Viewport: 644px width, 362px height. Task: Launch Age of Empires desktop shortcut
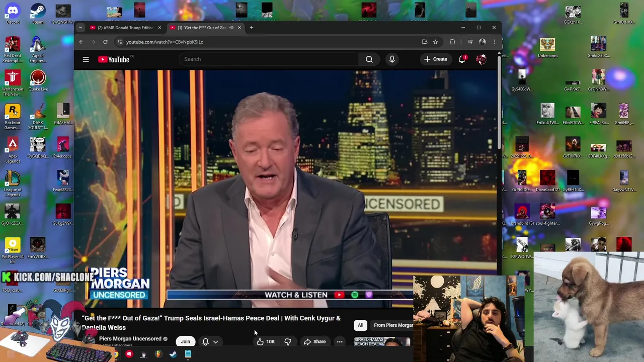[x=38, y=50]
